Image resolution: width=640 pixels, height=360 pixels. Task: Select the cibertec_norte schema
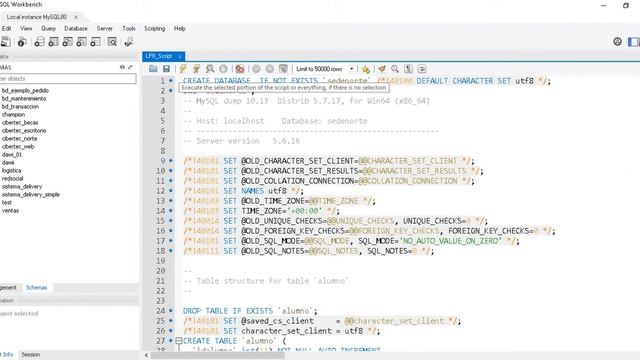19,139
